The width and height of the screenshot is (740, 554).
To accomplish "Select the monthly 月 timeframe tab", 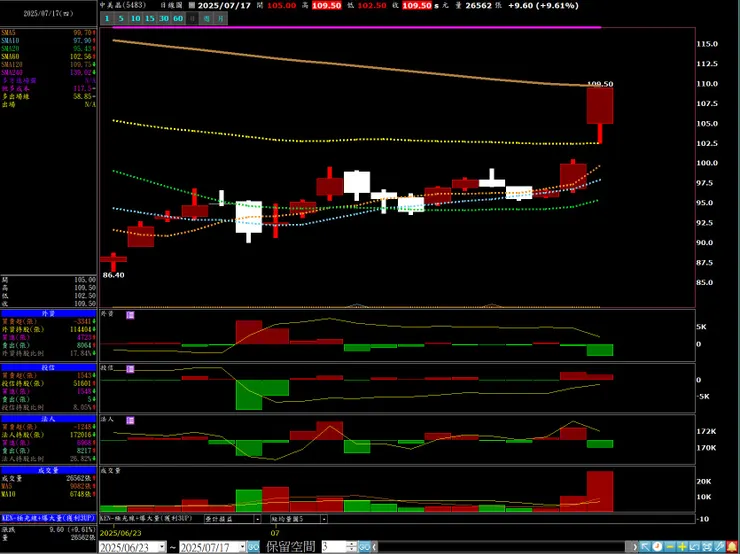I will 220,18.
